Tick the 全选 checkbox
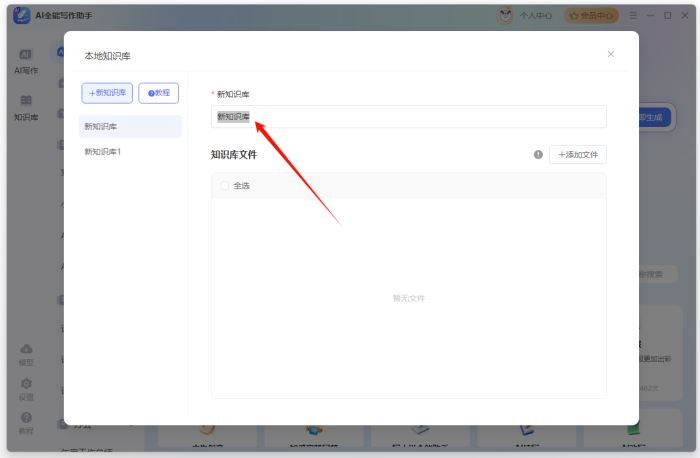700x458 pixels. pyautogui.click(x=225, y=186)
